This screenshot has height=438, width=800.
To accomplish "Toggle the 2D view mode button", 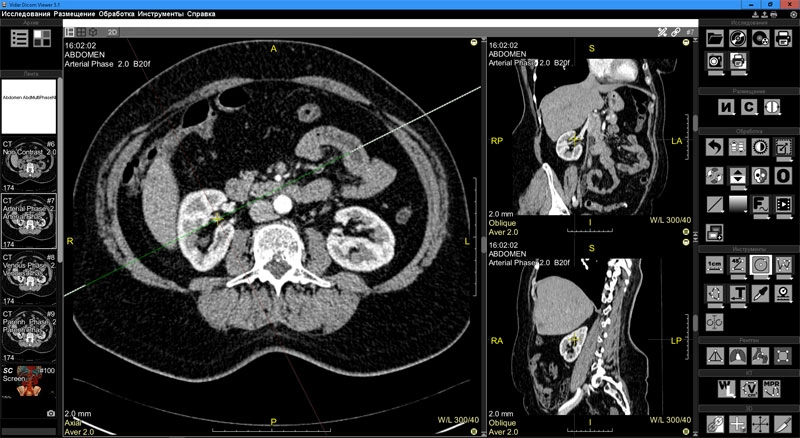I will point(113,32).
